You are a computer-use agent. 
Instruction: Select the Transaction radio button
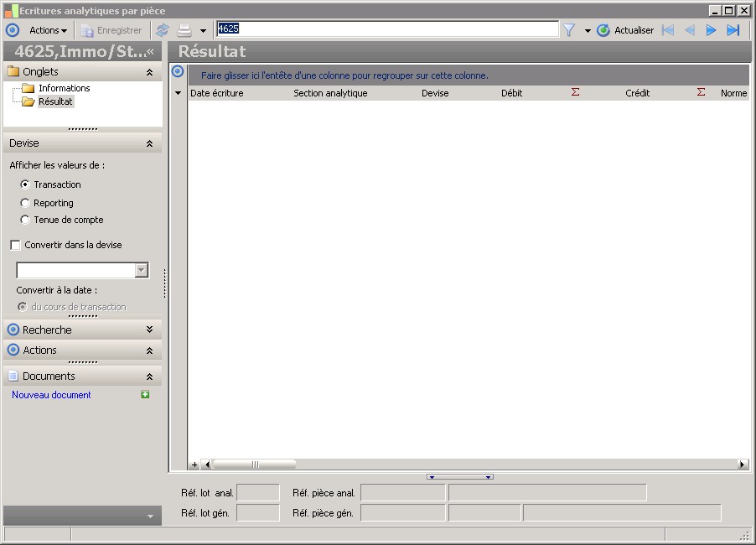pyautogui.click(x=25, y=184)
